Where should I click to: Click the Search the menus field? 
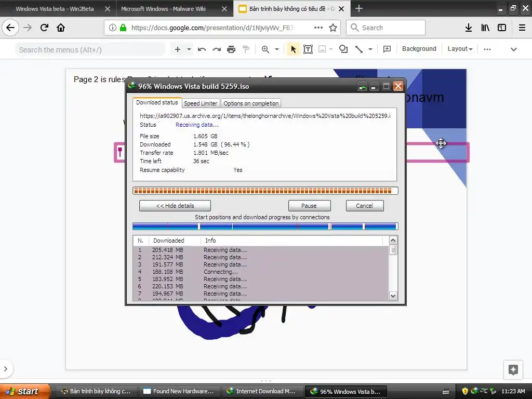(90, 50)
